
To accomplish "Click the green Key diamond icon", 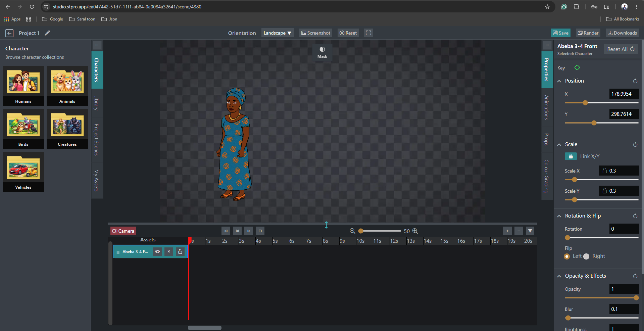I will pos(577,68).
